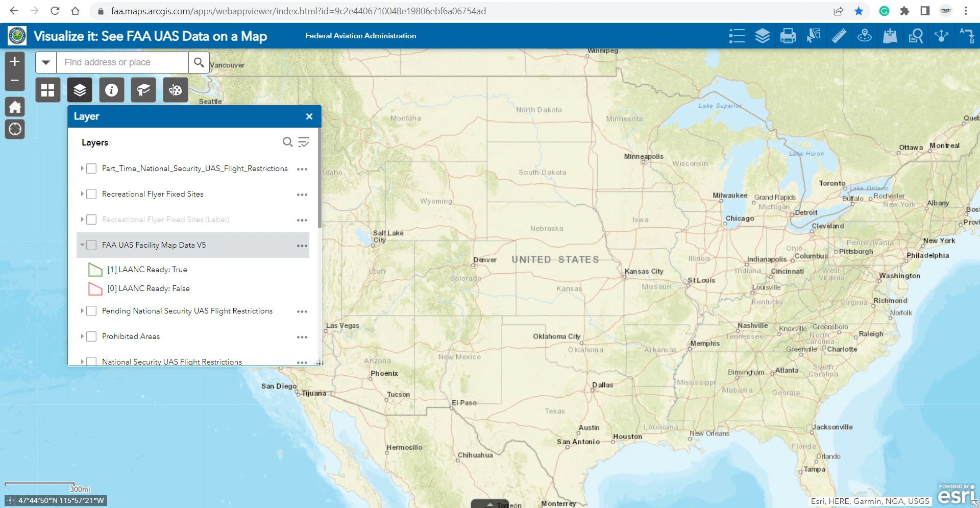Open the Near Me location tool
Image resolution: width=980 pixels, height=508 pixels.
coord(865,36)
